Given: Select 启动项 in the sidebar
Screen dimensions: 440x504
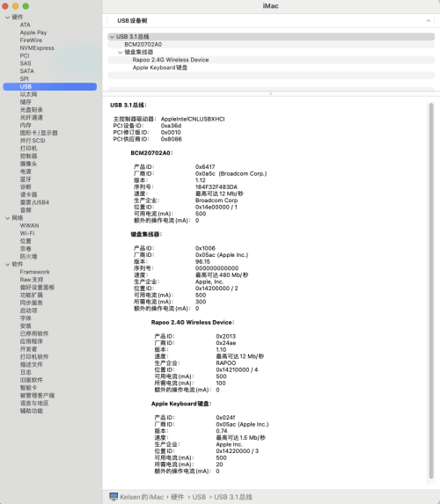Looking at the screenshot, I should point(28,310).
